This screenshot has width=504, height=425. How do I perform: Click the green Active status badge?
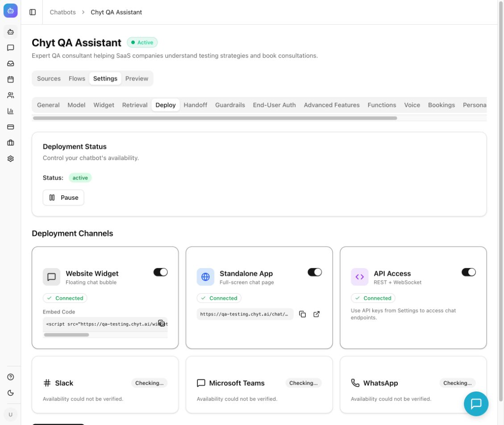point(142,42)
